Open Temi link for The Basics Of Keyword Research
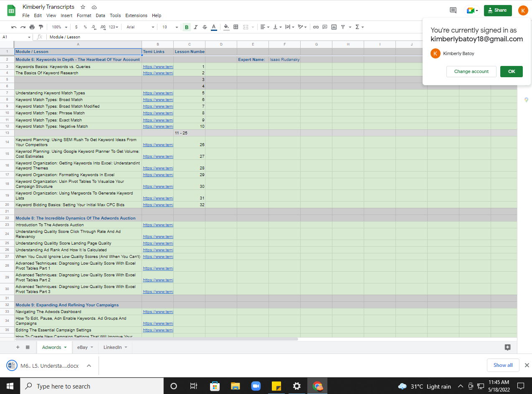532x394 pixels. [158, 73]
